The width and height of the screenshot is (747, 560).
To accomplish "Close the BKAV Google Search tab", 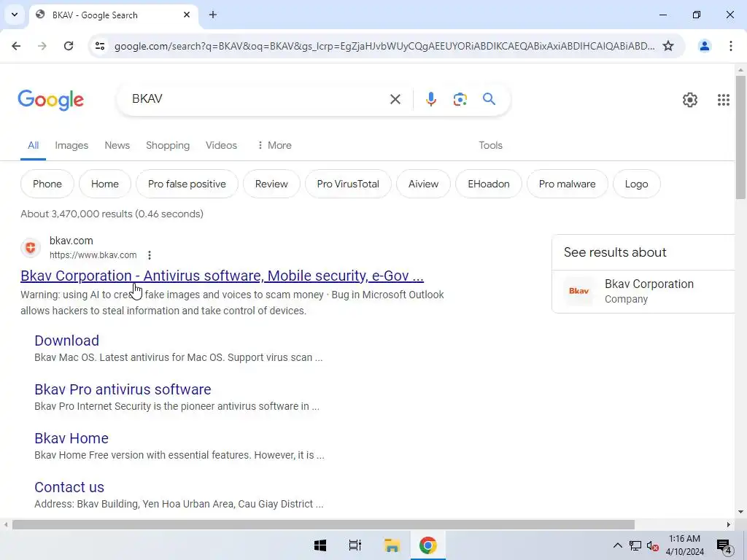I will pos(187,15).
